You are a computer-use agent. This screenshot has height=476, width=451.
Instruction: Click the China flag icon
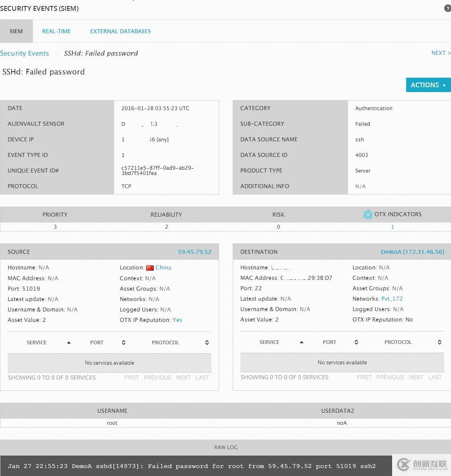(150, 268)
